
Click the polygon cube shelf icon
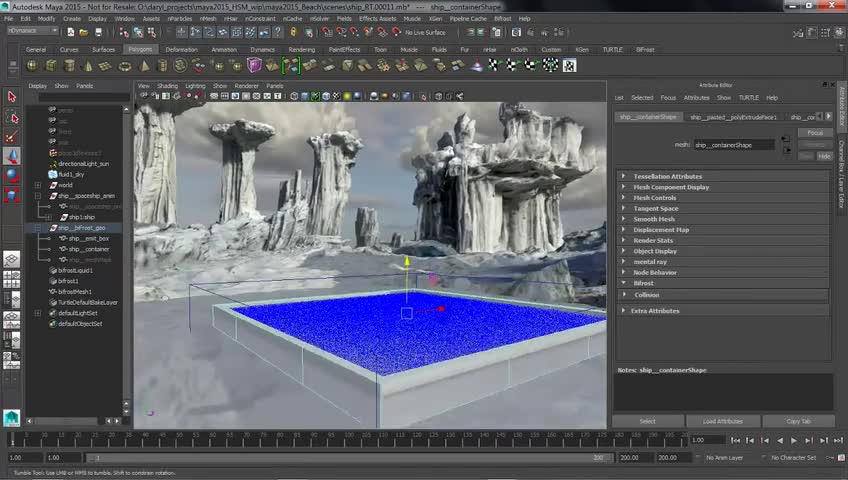[51, 66]
